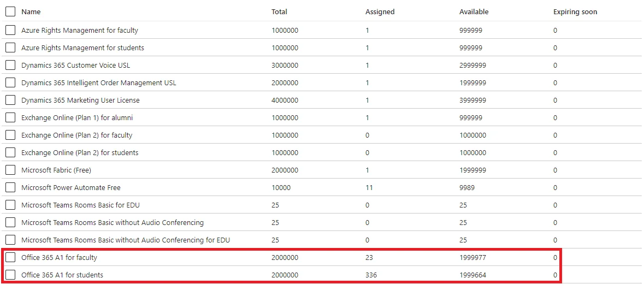Check the Microsoft Power Automate Free row box
The height and width of the screenshot is (290, 644).
tap(11, 187)
